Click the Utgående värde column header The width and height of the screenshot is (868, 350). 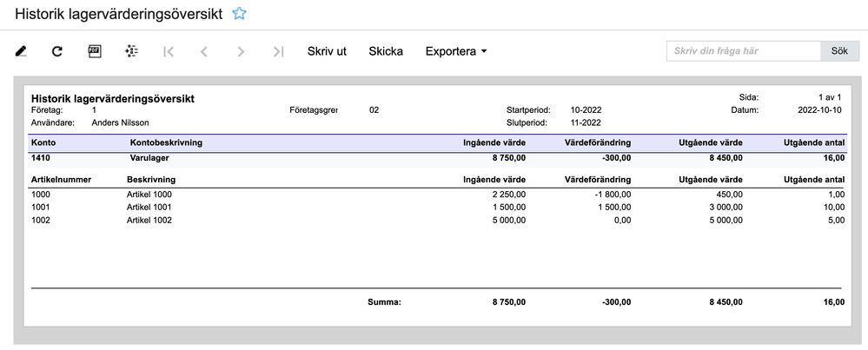pos(712,142)
